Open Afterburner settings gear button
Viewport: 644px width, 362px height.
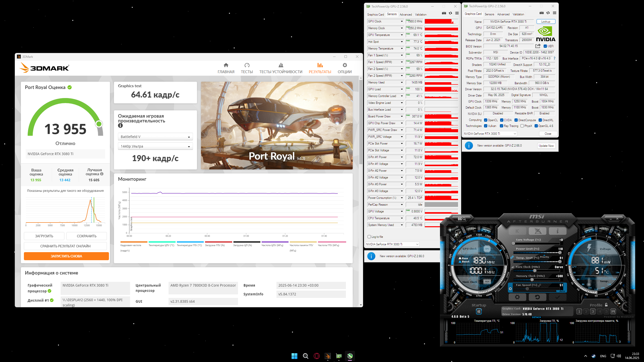point(517,297)
